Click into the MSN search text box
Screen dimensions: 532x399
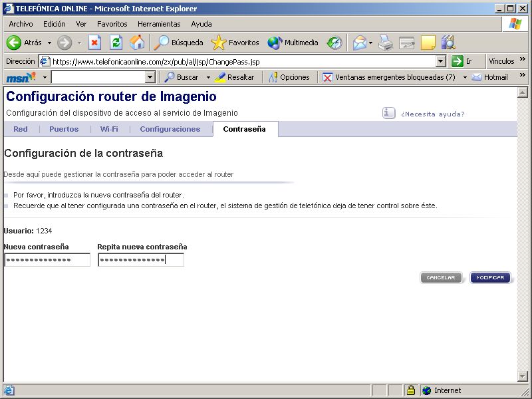tap(98, 77)
